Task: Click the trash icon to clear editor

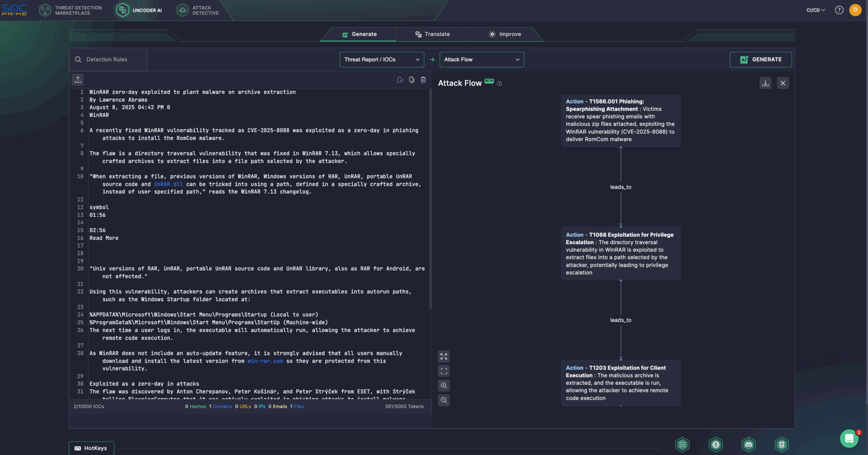Action: (423, 80)
